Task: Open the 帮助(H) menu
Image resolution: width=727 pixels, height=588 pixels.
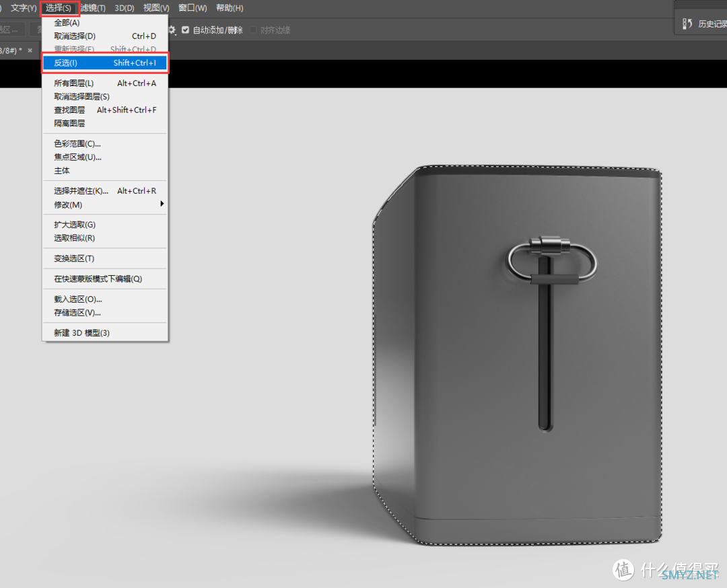Action: [230, 8]
